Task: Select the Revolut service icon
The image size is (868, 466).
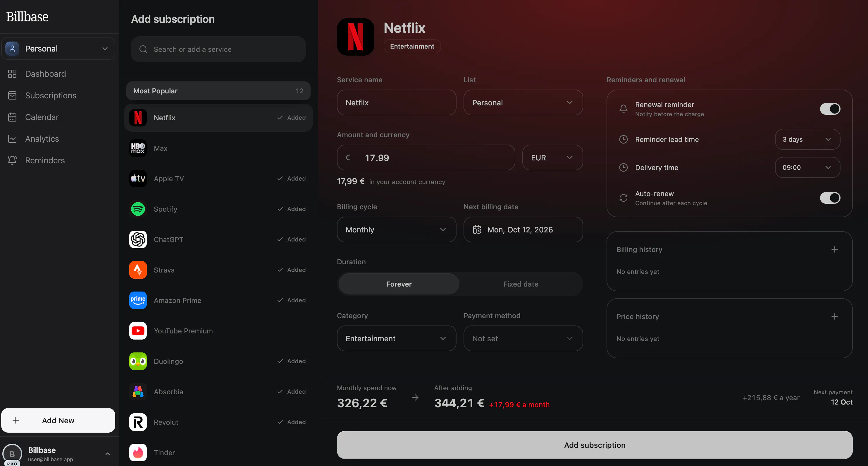Action: click(x=138, y=422)
